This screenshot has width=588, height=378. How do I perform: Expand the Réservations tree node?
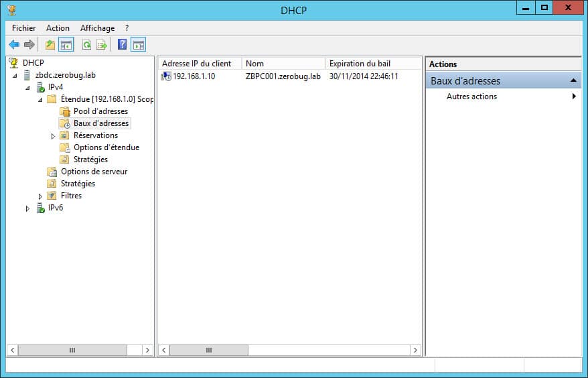click(54, 136)
